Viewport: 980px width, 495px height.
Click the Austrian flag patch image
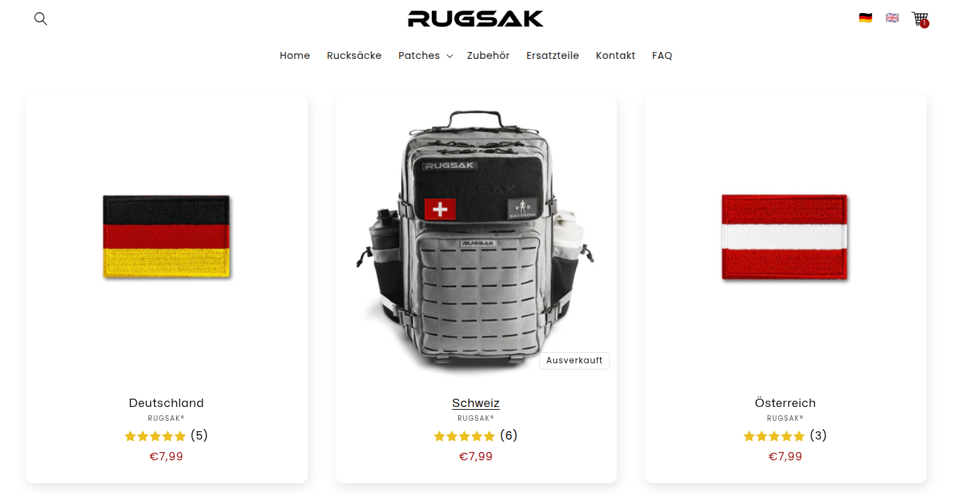point(785,237)
